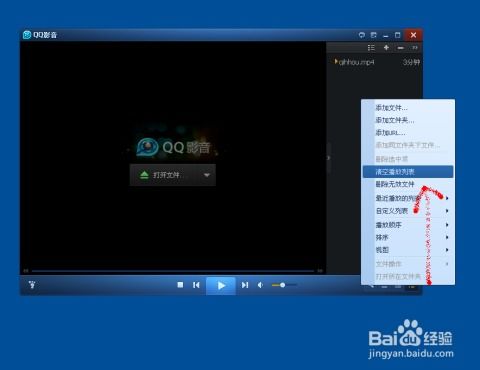Maximize the QQ影音 window

(x=397, y=35)
